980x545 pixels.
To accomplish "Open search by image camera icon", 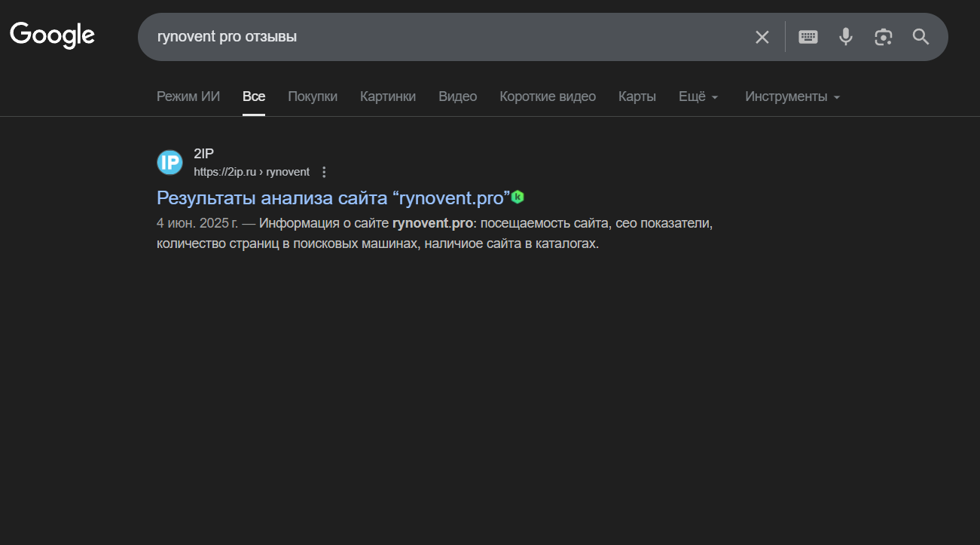I will coord(883,37).
